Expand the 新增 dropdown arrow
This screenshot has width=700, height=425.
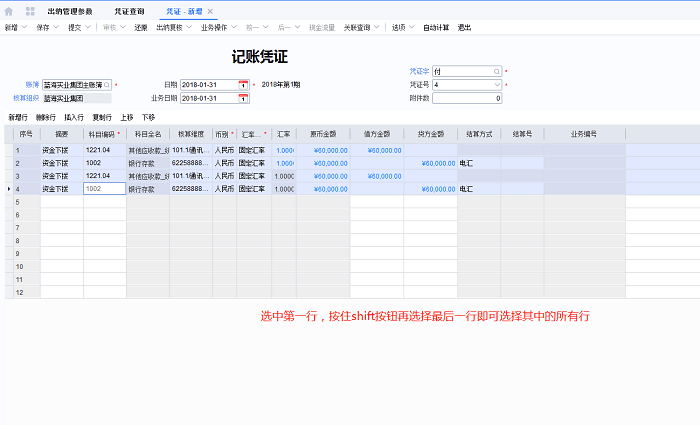click(25, 27)
